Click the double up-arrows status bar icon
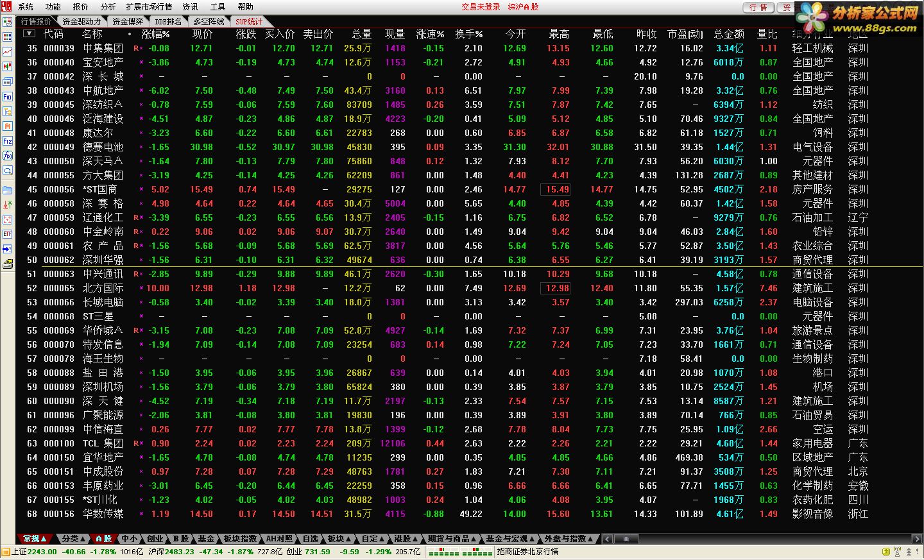This screenshot has width=924, height=560. coord(909,552)
